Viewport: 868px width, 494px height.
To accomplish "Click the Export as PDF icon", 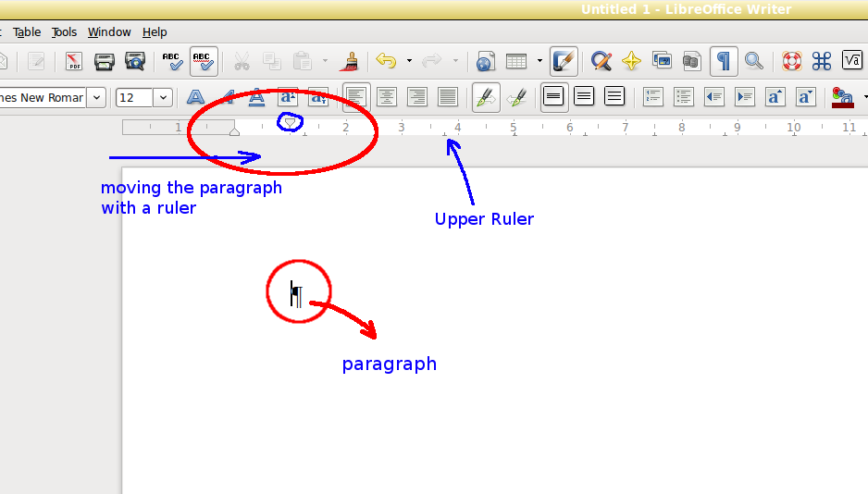I will pyautogui.click(x=73, y=62).
